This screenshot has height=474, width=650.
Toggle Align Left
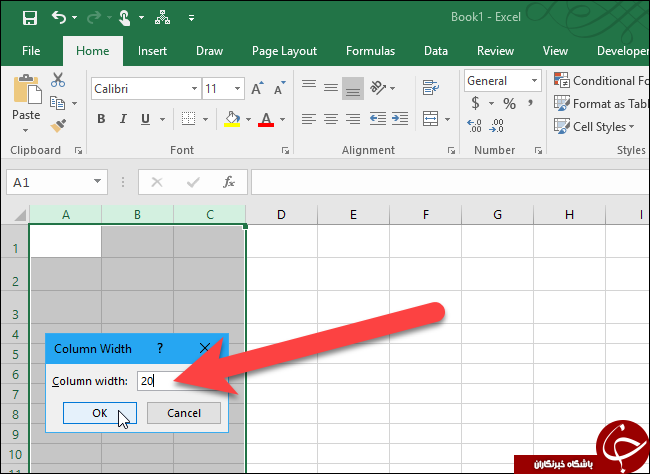click(309, 119)
